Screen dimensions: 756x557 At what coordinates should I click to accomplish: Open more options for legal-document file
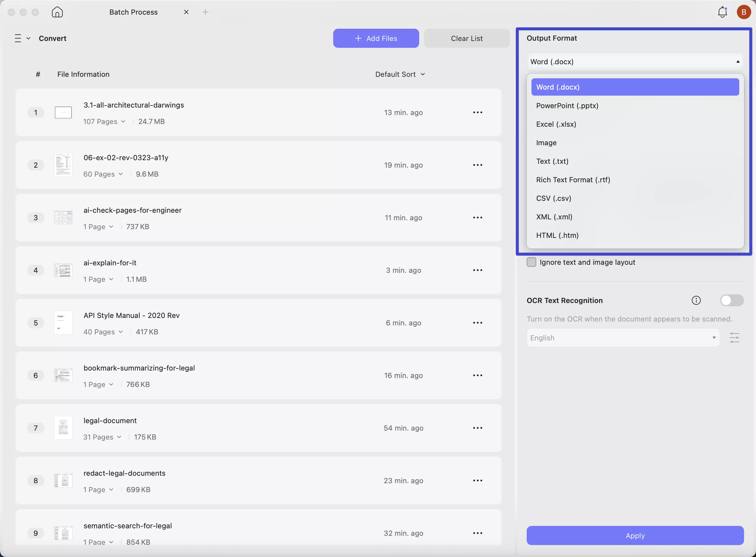[x=477, y=428]
